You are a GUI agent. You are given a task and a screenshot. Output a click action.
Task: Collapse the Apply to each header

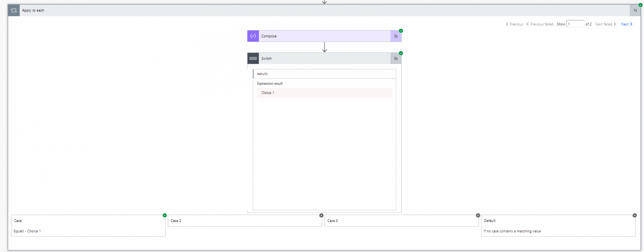coord(324,10)
